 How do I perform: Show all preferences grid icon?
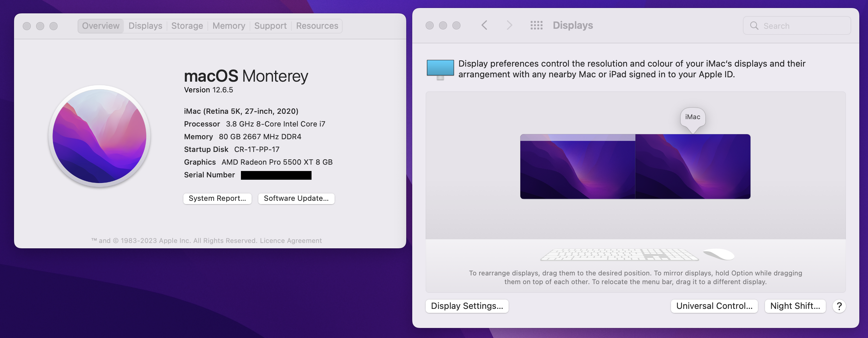[x=536, y=25]
